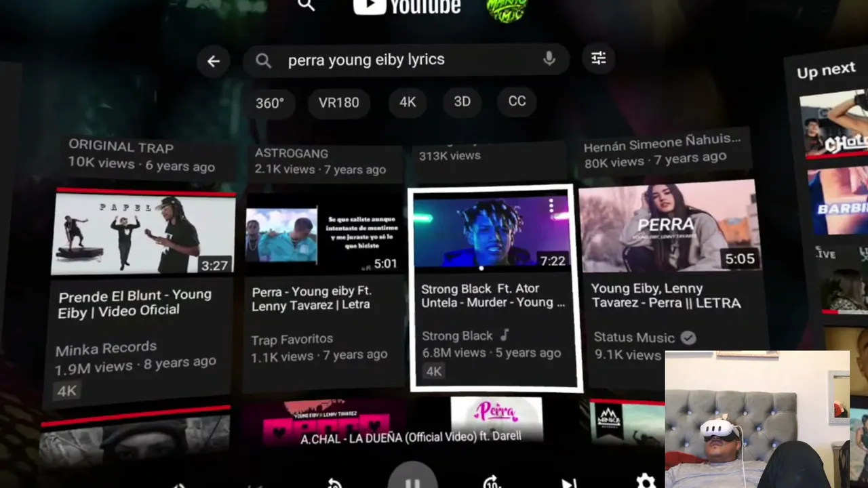Open title 'Perra - Young eiby Ft. Lenny Tavarez | Letra'
Image resolution: width=868 pixels, height=488 pixels.
click(312, 298)
